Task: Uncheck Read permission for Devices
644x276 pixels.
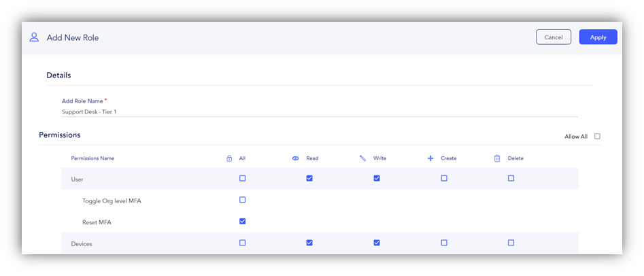Action: (309, 243)
